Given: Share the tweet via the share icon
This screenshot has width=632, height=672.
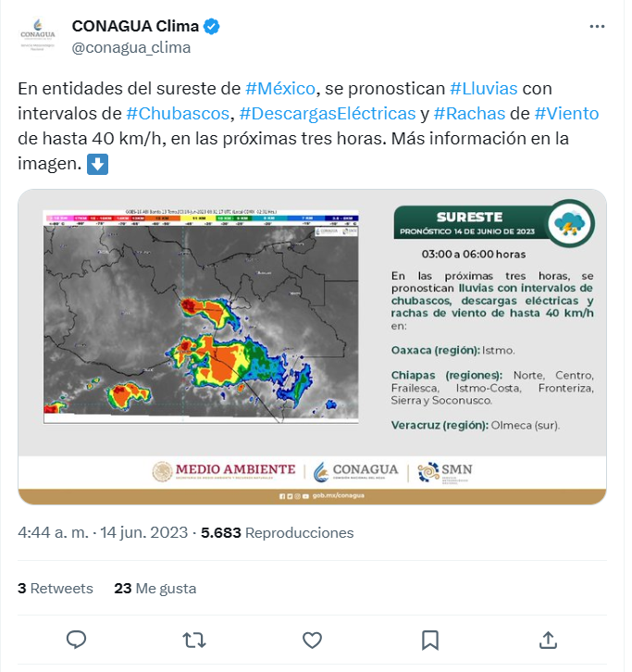Looking at the screenshot, I should pos(548,640).
